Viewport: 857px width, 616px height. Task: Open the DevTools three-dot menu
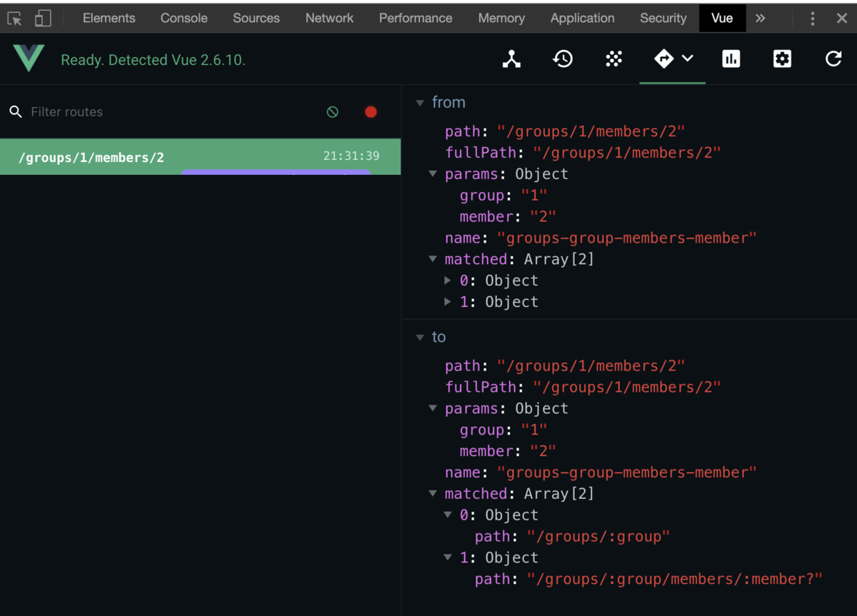point(813,19)
